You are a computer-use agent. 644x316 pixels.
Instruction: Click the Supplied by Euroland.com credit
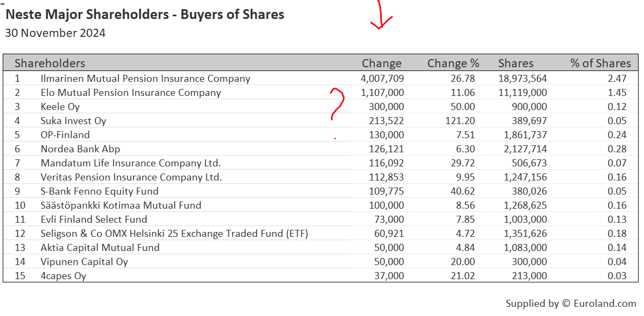pyautogui.click(x=570, y=304)
